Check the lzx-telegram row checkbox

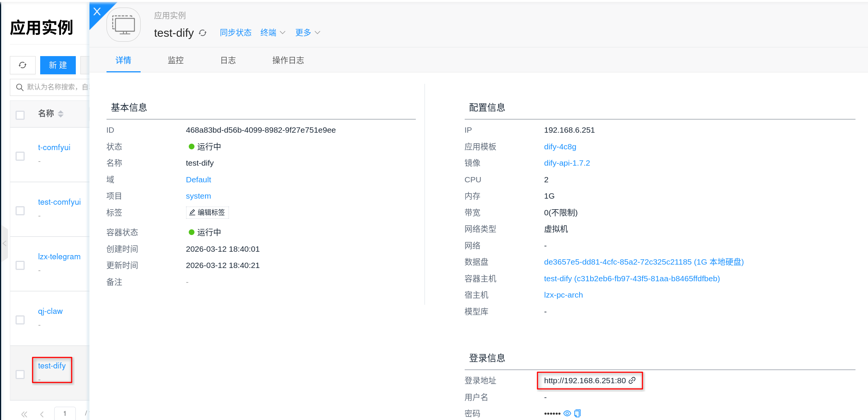[x=20, y=265]
